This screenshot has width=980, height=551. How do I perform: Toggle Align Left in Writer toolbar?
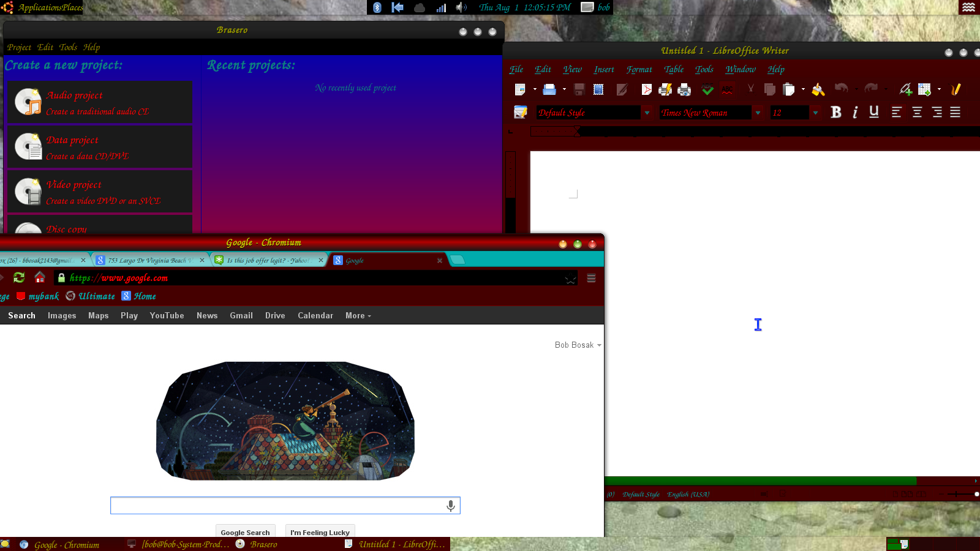(x=897, y=112)
